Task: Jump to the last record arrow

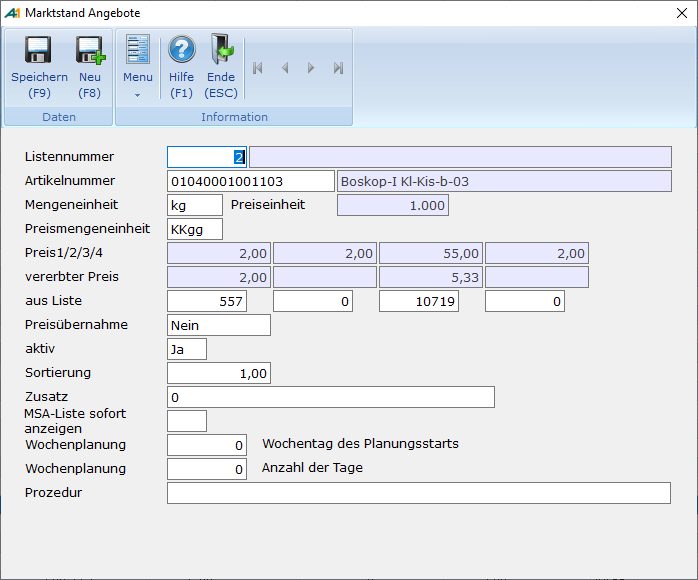Action: (x=338, y=68)
